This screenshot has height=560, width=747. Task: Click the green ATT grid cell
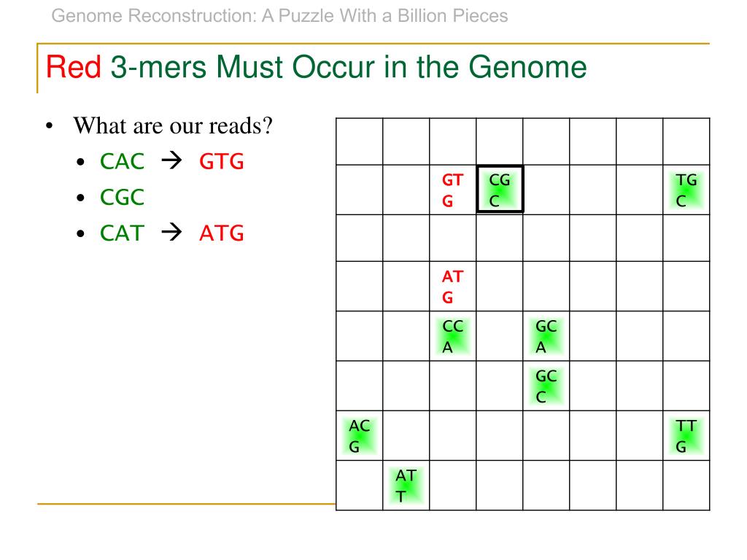point(406,485)
